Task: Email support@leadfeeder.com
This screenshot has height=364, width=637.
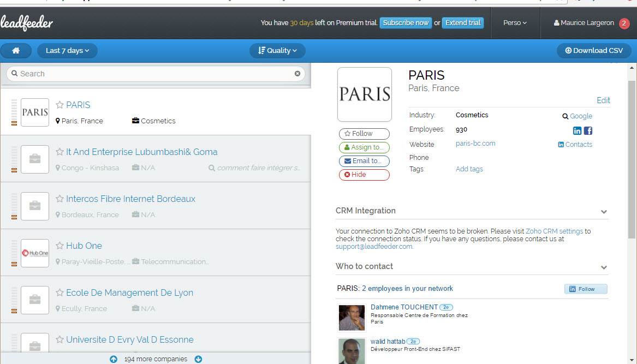Action: [374, 247]
